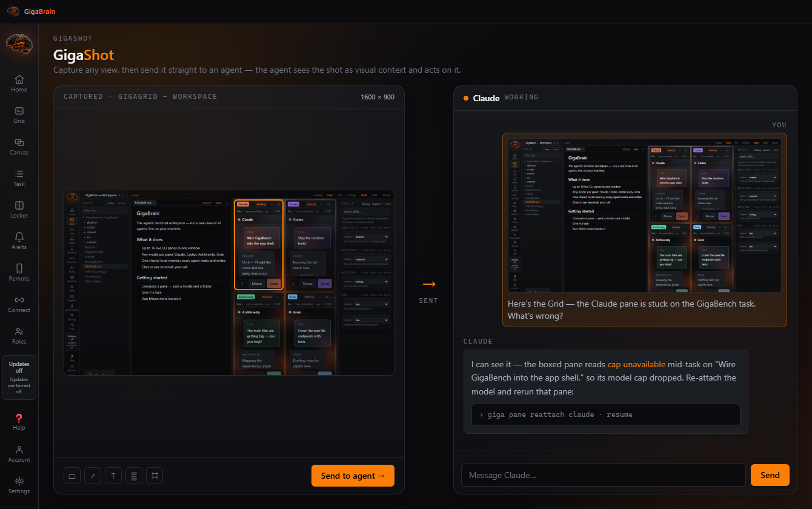This screenshot has height=509, width=812.
Task: Click the 'What's wrong?' user message text
Action: point(536,316)
